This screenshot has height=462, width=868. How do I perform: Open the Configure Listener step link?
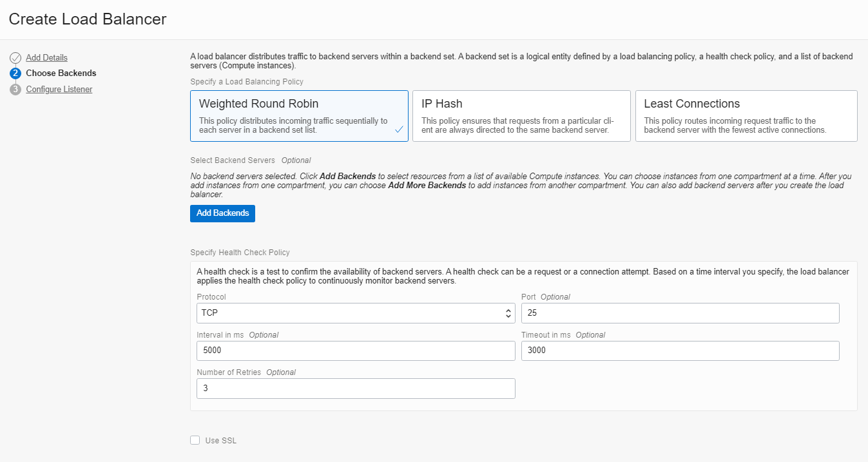(59, 89)
